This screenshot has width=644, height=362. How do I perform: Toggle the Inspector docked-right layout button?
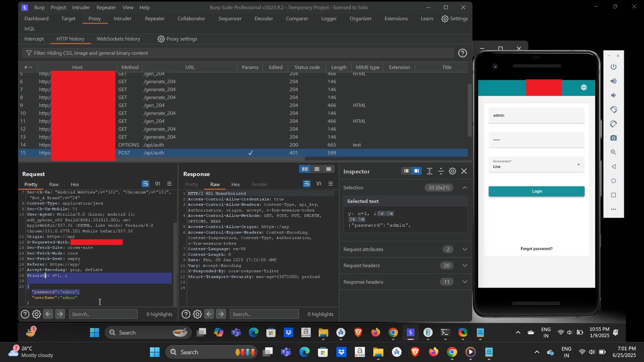point(417,171)
